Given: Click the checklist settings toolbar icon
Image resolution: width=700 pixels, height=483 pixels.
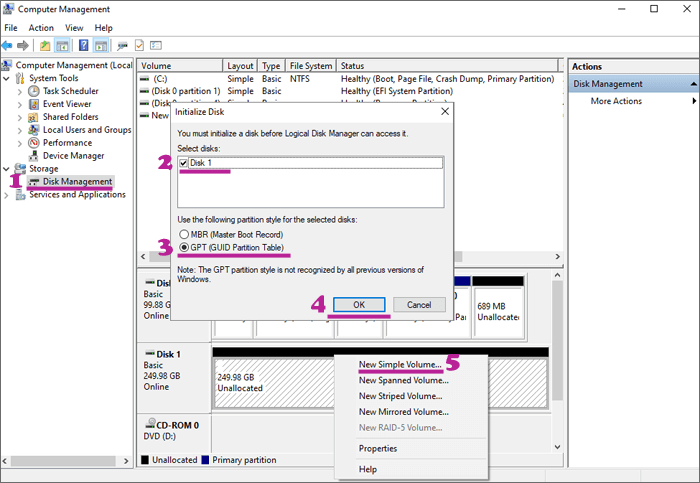Looking at the screenshot, I should (156, 46).
